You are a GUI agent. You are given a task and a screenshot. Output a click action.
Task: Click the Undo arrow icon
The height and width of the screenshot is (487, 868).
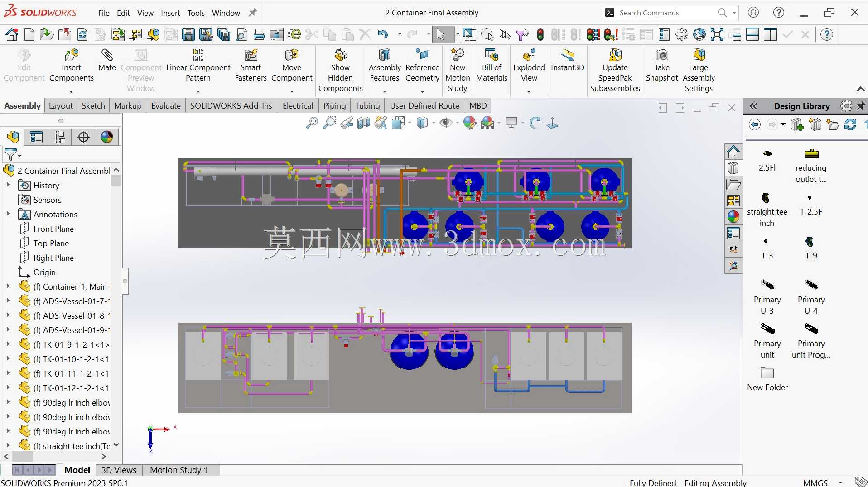383,34
